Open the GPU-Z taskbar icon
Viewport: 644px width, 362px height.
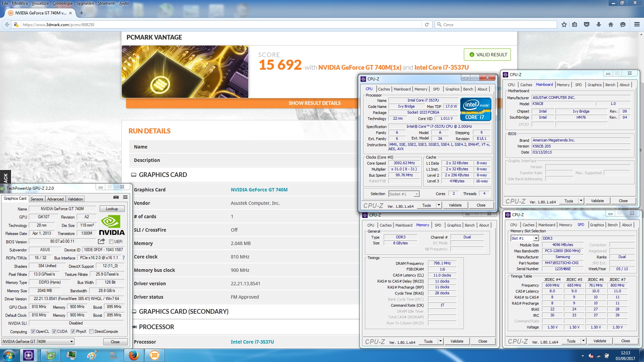tap(51, 355)
